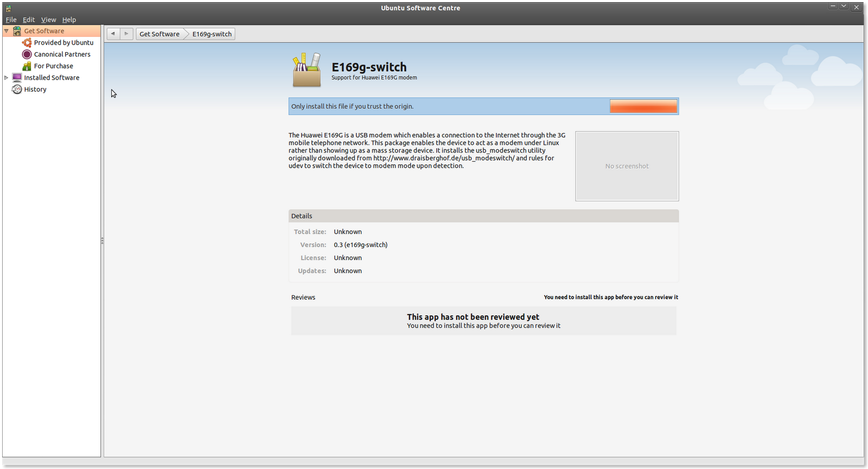Click the Installed Software monitor icon
Viewport: 868px width, 469px height.
point(17,78)
